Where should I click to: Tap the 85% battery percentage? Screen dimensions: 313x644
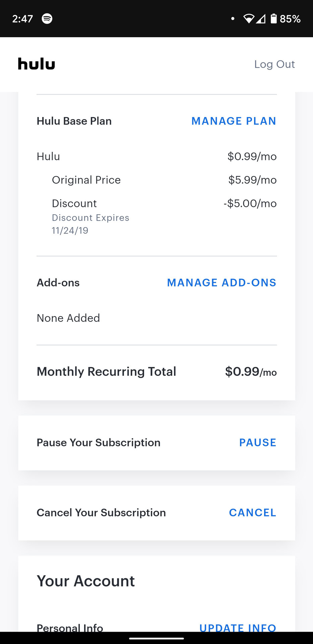[x=290, y=19]
